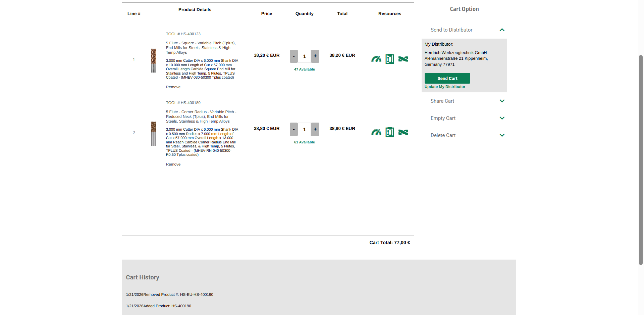The image size is (644, 315).
Task: Increase quantity of tool HS-400123
Action: 315,56
